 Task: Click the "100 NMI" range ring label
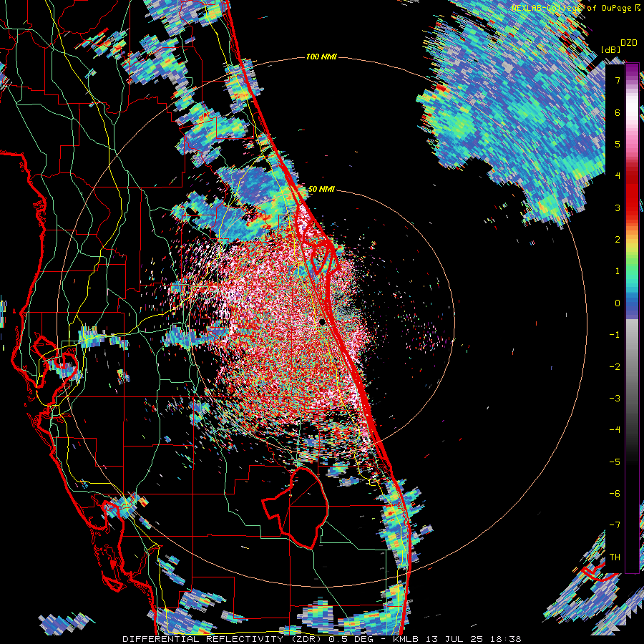[x=321, y=57]
